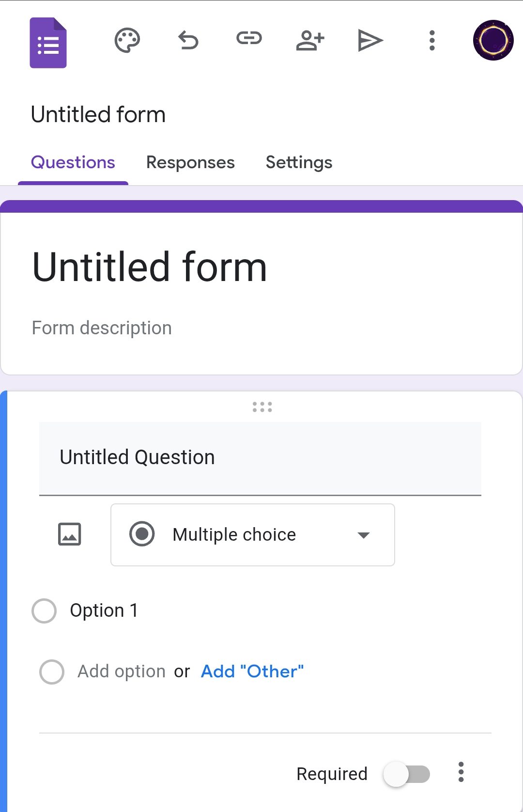Open the Google Forms home icon
The image size is (523, 812).
pos(48,43)
